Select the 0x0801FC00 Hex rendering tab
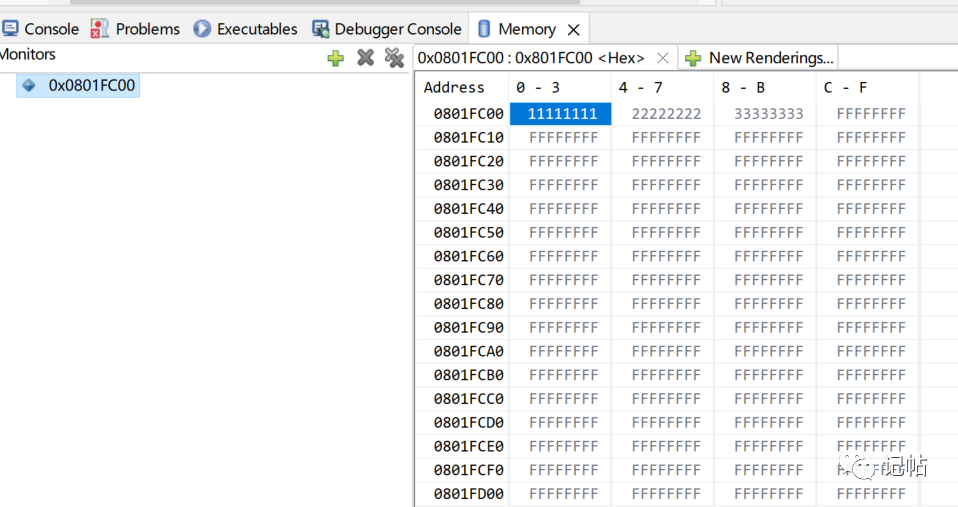The width and height of the screenshot is (958, 507). click(531, 58)
